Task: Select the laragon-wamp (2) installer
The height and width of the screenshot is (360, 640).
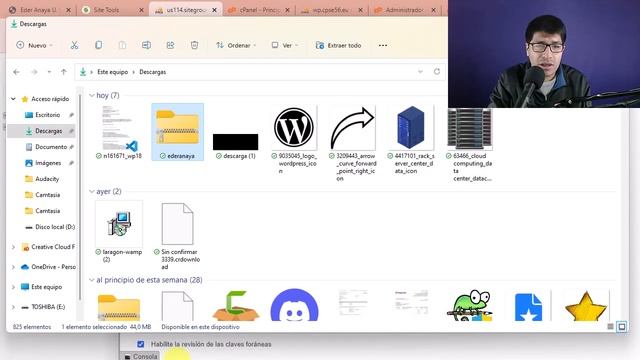Action: click(119, 232)
